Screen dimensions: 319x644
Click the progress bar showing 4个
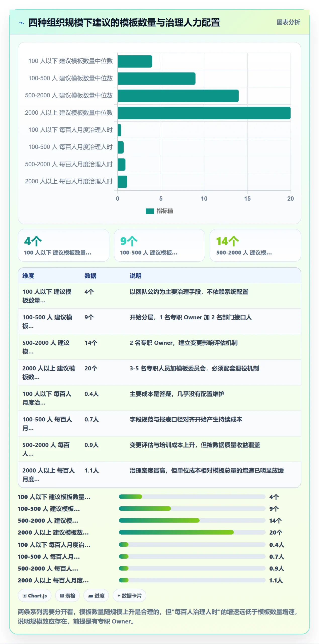pyautogui.click(x=192, y=496)
